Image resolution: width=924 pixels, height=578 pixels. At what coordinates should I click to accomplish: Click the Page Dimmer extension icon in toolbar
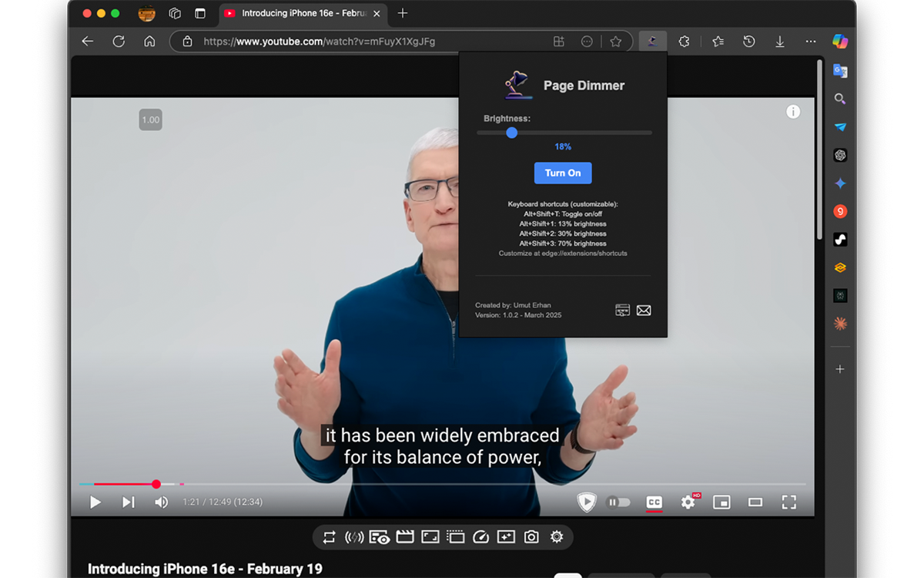point(652,42)
